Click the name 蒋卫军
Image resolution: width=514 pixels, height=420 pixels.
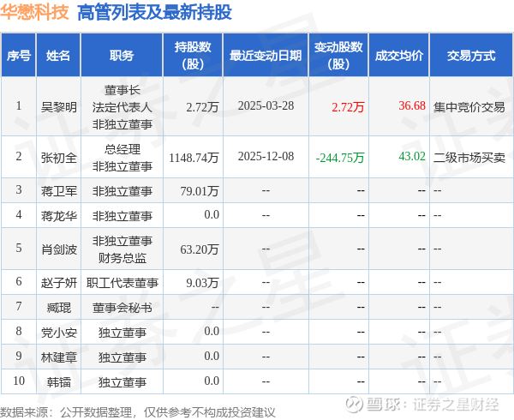click(x=58, y=191)
